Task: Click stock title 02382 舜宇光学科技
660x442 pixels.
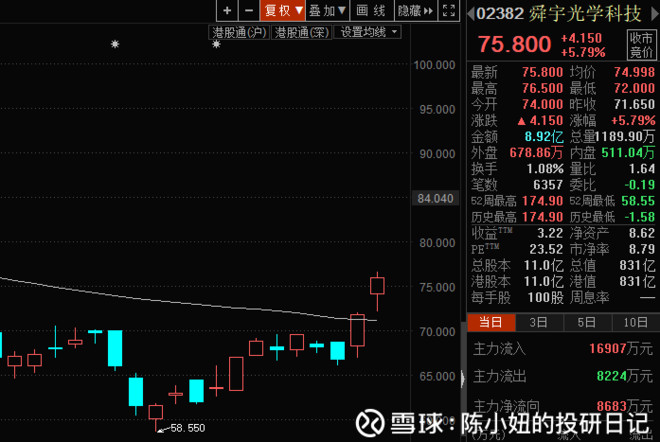Action: coord(559,14)
